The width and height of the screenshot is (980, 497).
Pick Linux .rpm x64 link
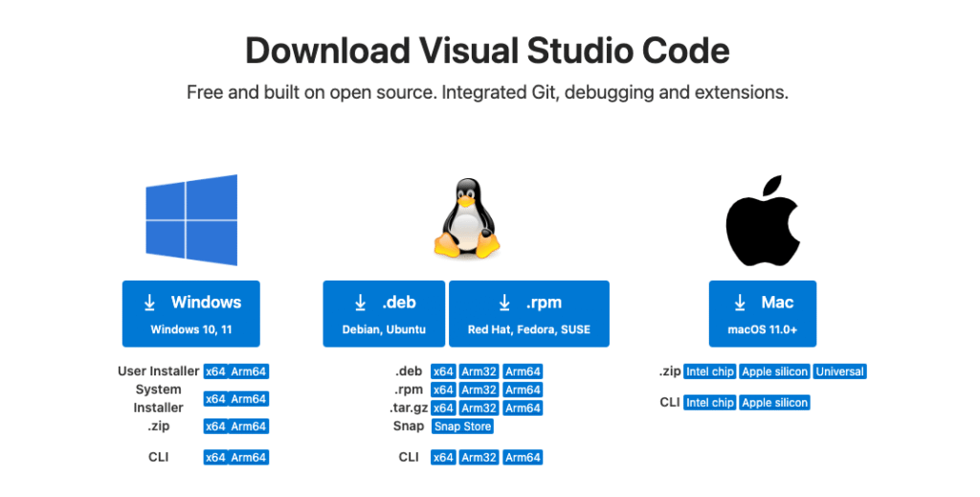click(443, 390)
